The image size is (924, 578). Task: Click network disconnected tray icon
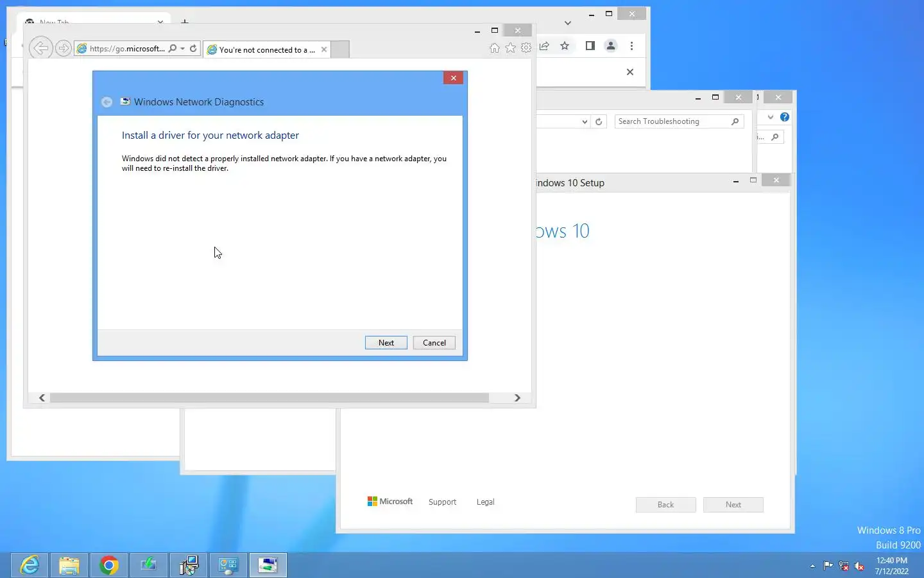click(x=844, y=566)
